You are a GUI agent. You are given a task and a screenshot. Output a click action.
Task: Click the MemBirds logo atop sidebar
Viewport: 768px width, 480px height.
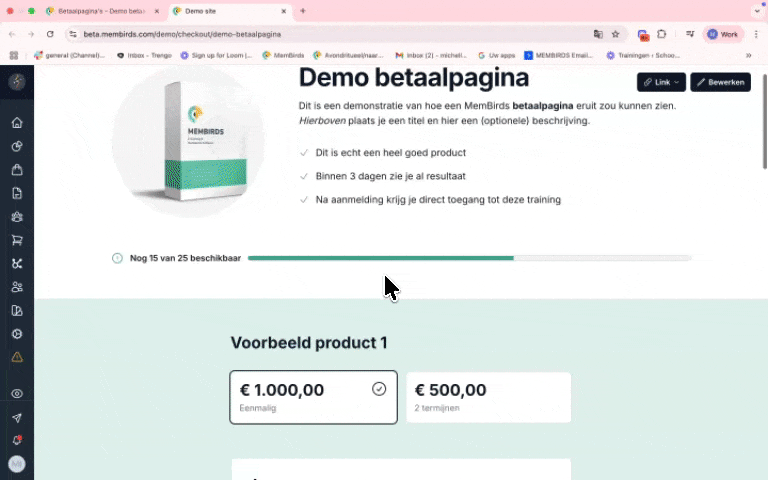[17, 82]
